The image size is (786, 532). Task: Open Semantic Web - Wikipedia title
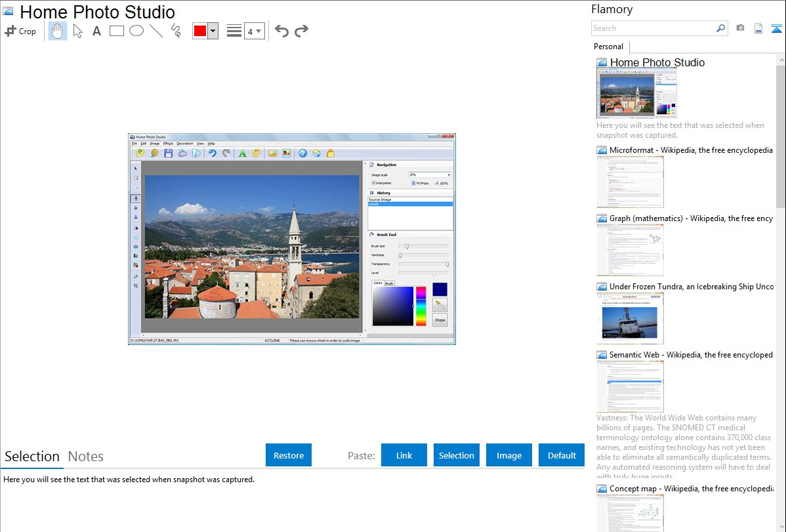(x=691, y=355)
